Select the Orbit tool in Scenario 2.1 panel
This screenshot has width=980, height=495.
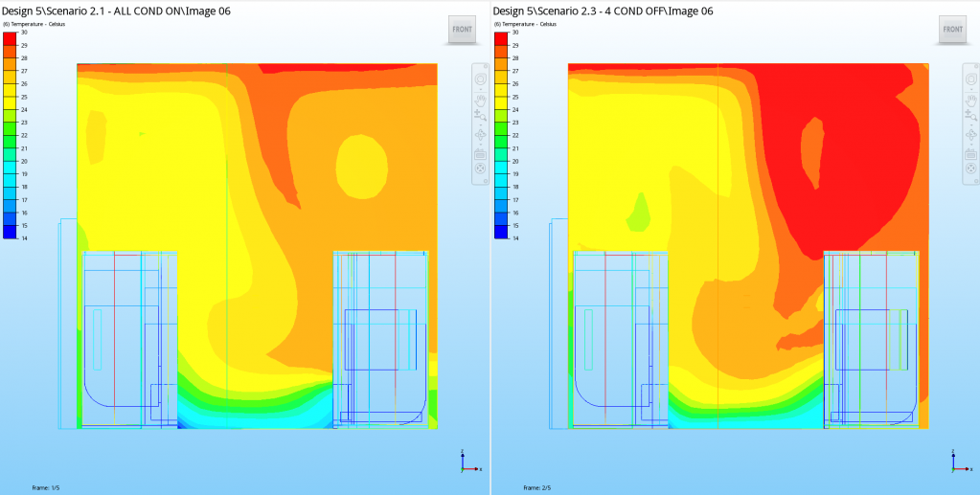pos(481,134)
